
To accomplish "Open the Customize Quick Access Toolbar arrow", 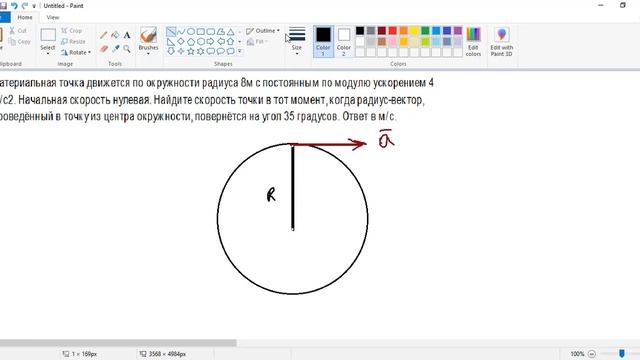I will tap(34, 6).
